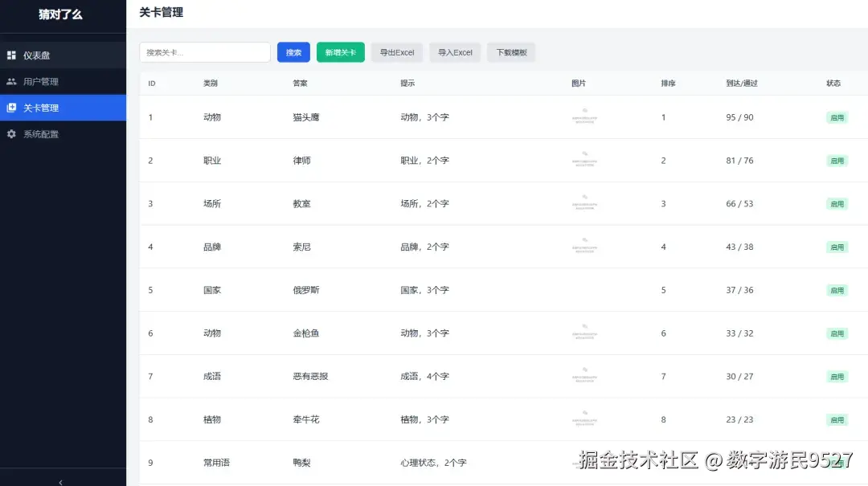Select the 仪表盘 dashboard grid icon
868x486 pixels.
click(x=11, y=55)
